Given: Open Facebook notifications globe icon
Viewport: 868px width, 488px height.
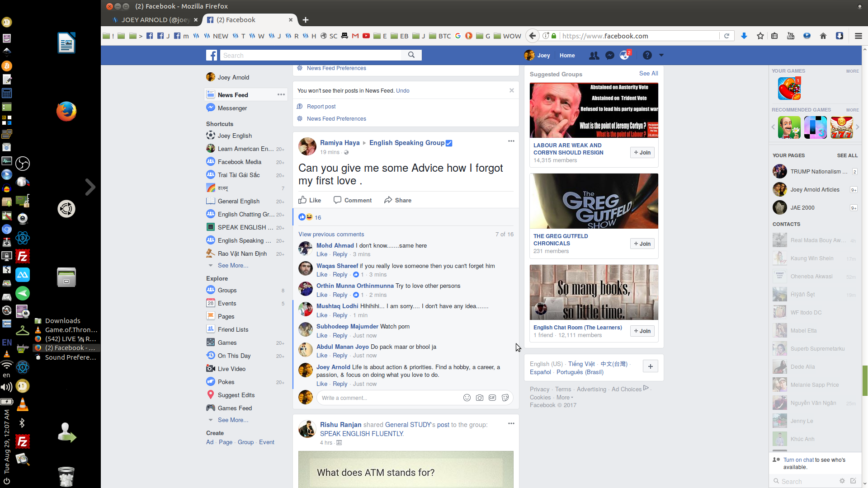Looking at the screenshot, I should coord(624,55).
